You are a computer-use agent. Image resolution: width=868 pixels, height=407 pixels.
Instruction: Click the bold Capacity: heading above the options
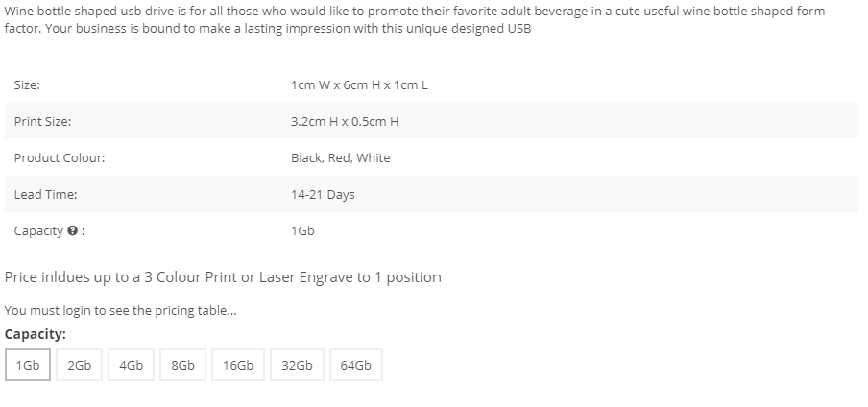(x=35, y=334)
